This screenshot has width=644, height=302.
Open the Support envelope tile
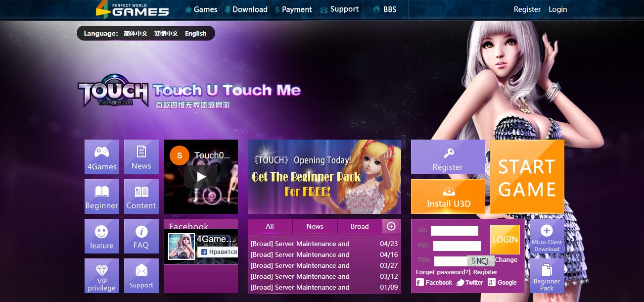(141, 276)
